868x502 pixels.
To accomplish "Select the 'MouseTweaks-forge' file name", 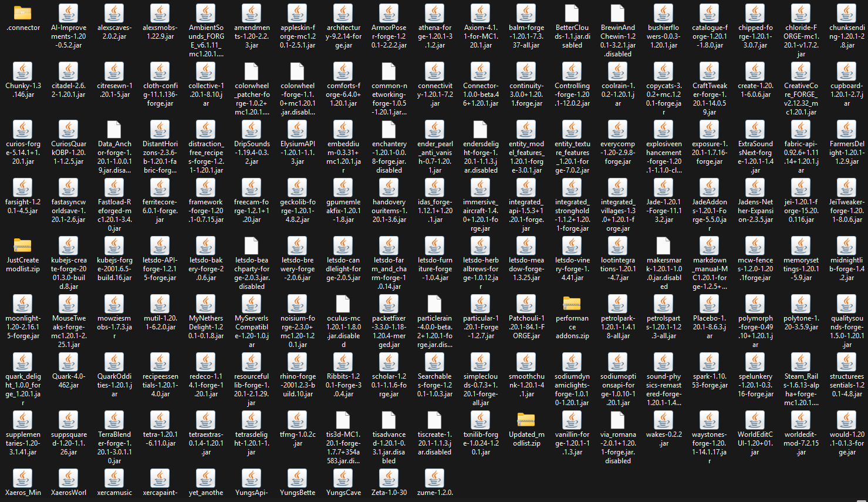I will pos(68,331).
